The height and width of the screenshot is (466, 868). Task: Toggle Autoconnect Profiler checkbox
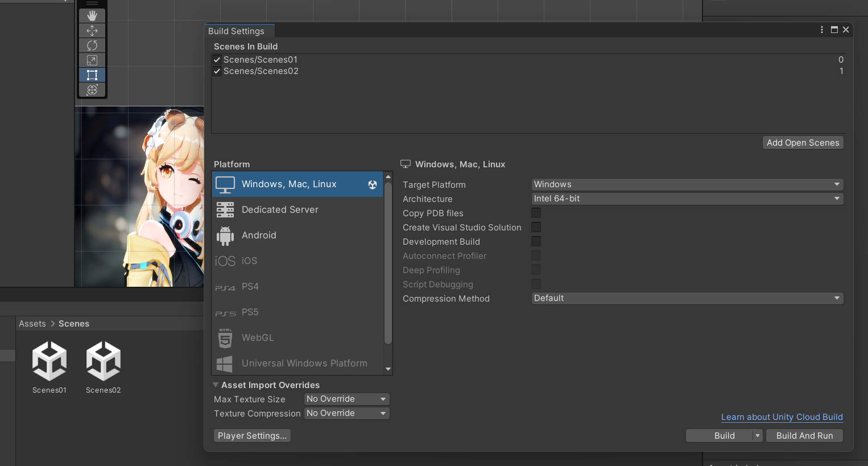pyautogui.click(x=536, y=255)
